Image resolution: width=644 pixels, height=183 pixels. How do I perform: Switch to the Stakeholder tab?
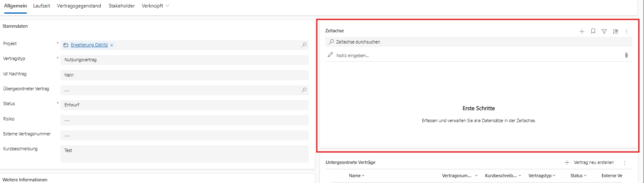tap(121, 6)
